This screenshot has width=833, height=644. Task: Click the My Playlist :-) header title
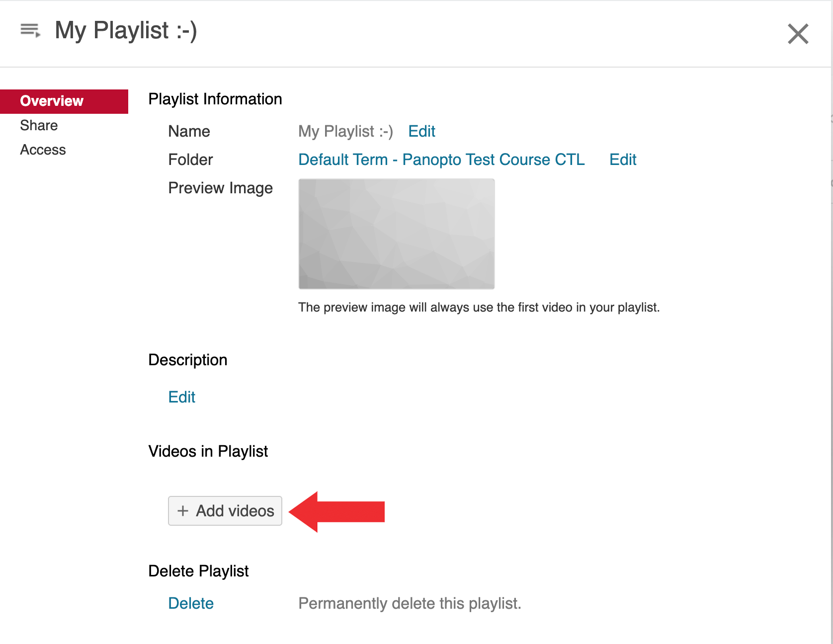tap(126, 30)
